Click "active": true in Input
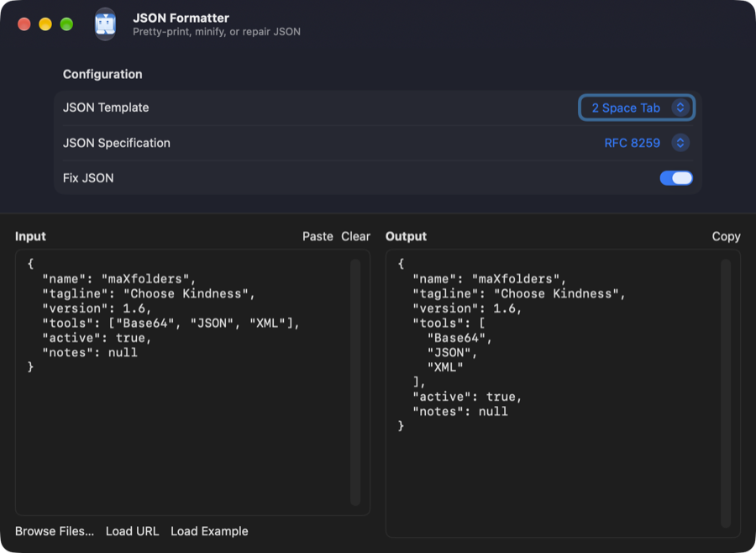This screenshot has width=756, height=553. pyautogui.click(x=97, y=338)
